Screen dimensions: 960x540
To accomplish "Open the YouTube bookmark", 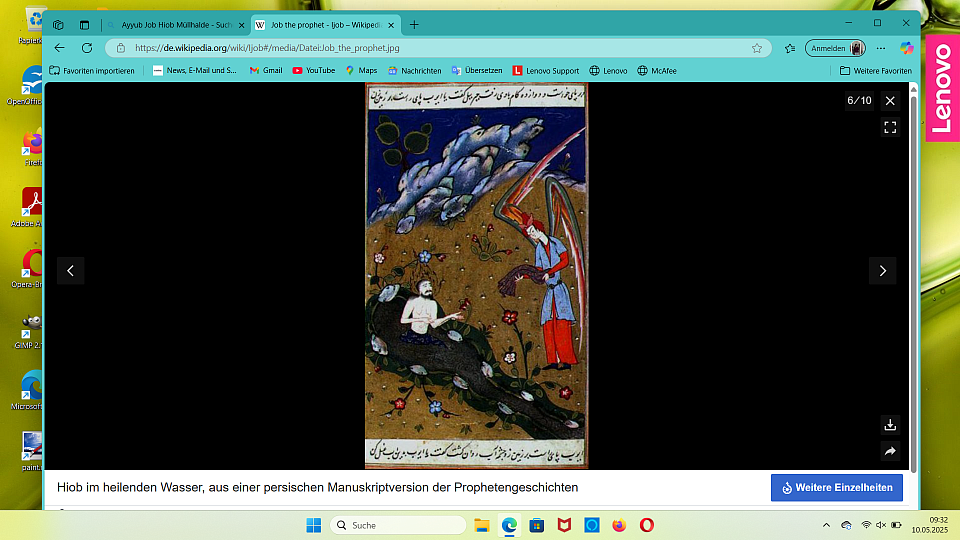I will [313, 70].
